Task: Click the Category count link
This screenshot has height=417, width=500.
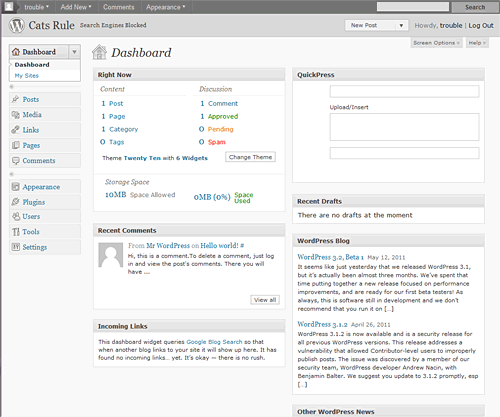Action: pos(120,129)
